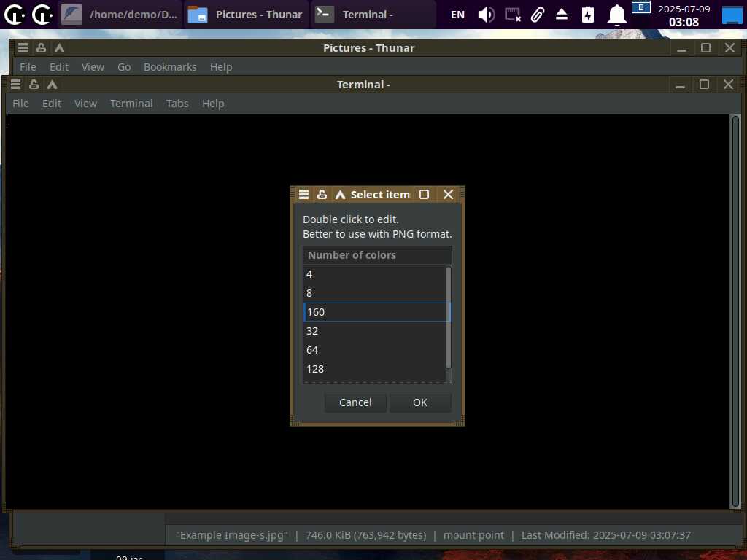Image resolution: width=747 pixels, height=560 pixels.
Task: Open the Terminal File menu
Action: [x=20, y=104]
